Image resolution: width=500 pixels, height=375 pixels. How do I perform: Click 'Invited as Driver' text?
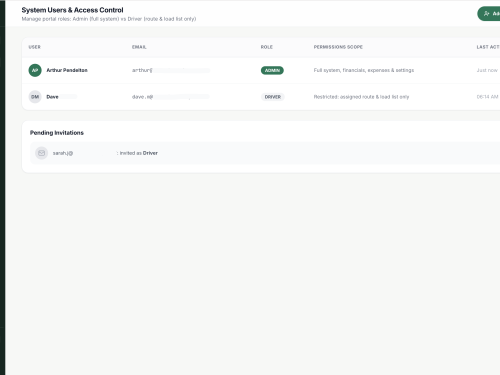click(x=139, y=153)
